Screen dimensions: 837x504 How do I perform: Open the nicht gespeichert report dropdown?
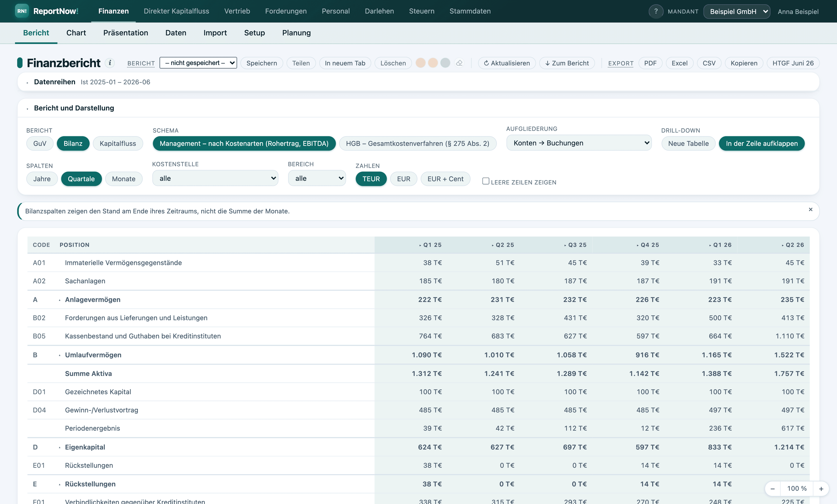pos(198,63)
